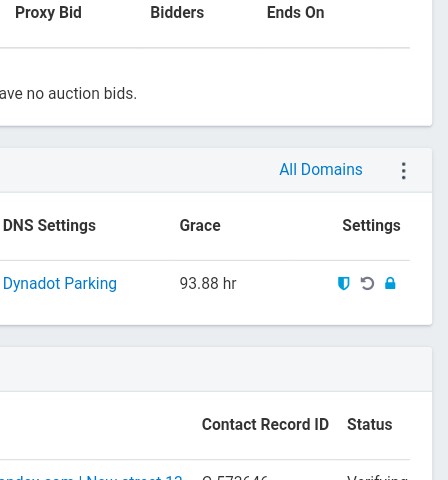
Task: Click the contact record ID number
Action: click(x=235, y=478)
